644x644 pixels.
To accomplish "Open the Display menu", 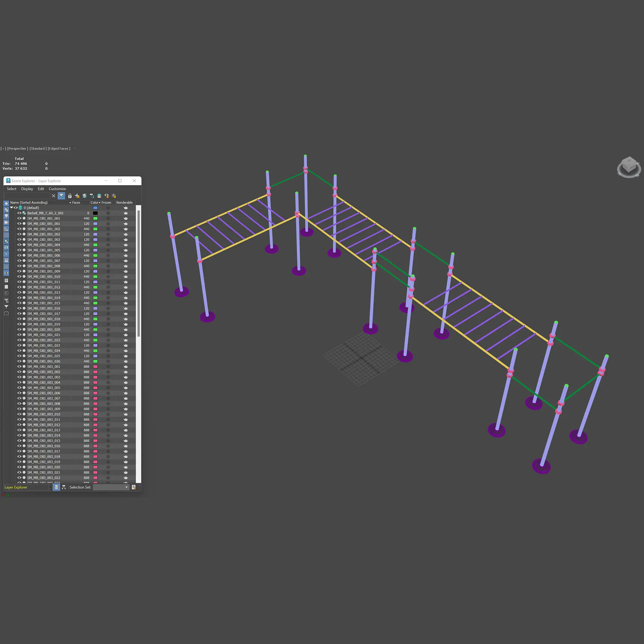I will [x=27, y=189].
